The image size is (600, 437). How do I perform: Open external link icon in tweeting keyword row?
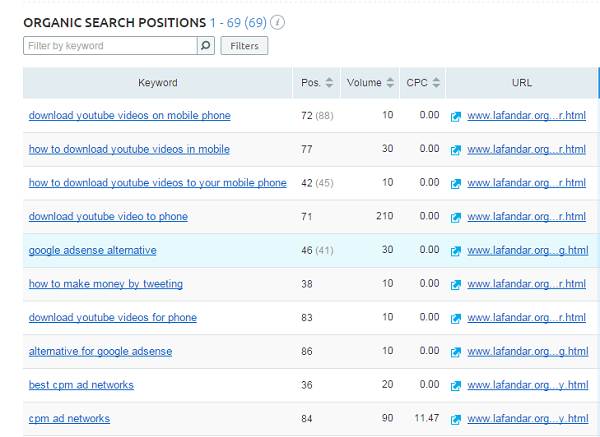click(x=456, y=284)
